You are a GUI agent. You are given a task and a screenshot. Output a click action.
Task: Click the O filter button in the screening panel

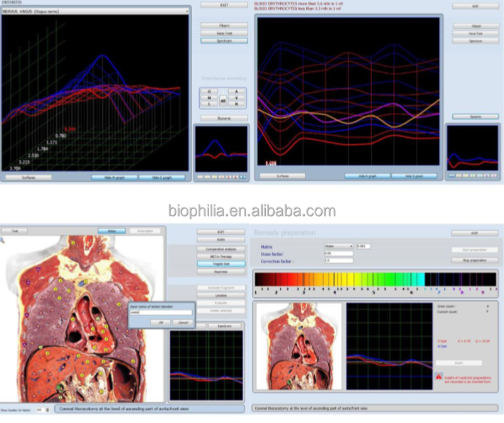(x=209, y=91)
